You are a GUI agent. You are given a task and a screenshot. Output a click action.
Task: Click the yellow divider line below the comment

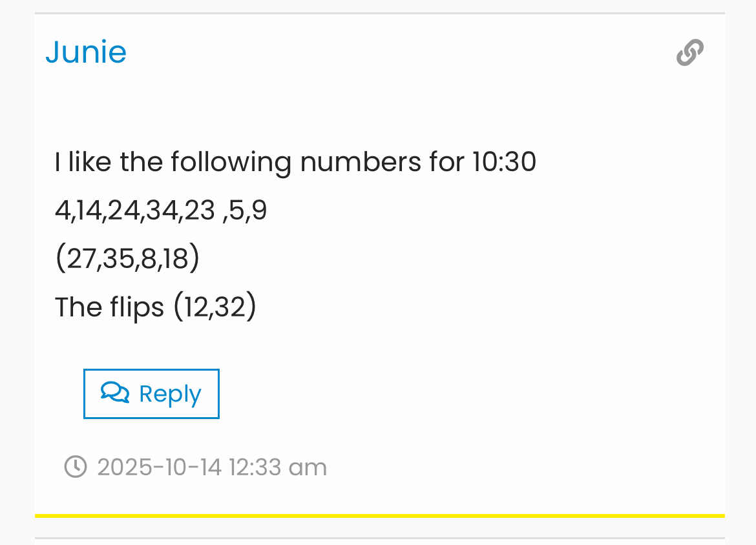(379, 515)
